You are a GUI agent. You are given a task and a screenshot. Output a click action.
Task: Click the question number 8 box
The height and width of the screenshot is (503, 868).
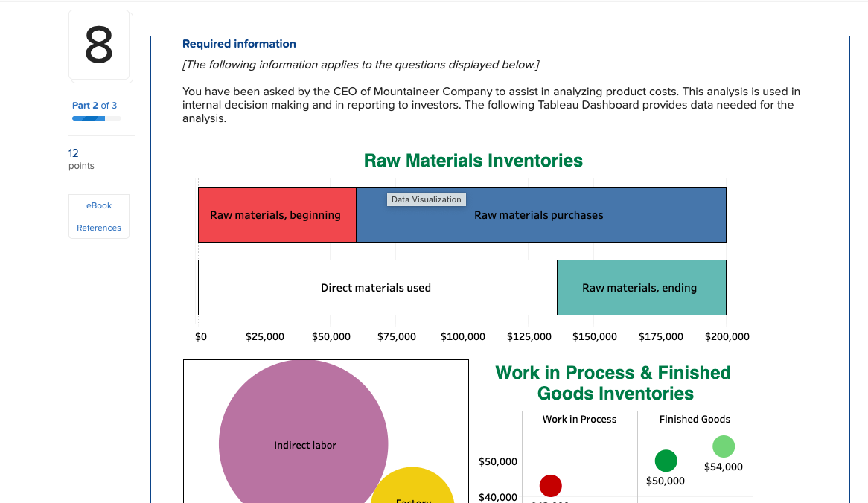(99, 45)
